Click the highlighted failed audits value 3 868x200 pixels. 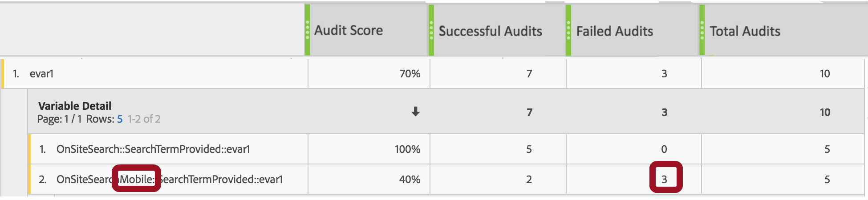click(x=665, y=180)
